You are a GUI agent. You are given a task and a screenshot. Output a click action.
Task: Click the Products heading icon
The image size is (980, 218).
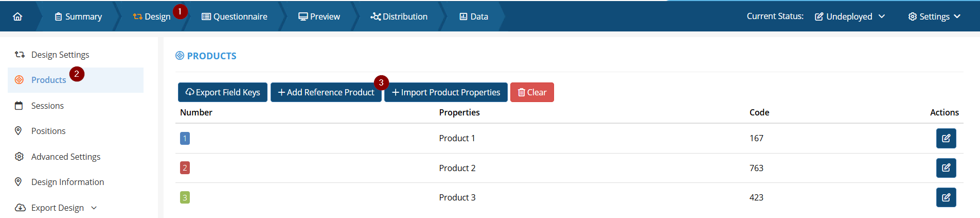pyautogui.click(x=180, y=56)
